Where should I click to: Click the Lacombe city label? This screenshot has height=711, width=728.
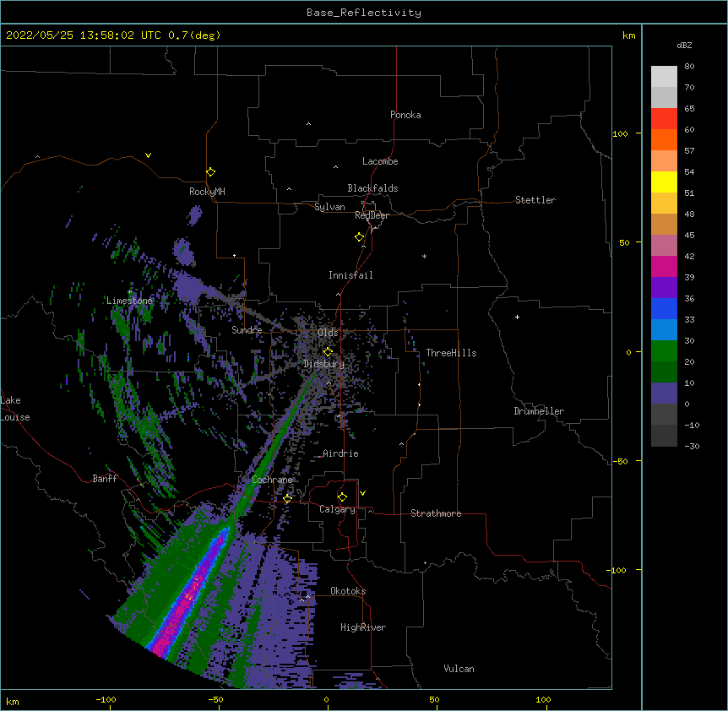[380, 161]
